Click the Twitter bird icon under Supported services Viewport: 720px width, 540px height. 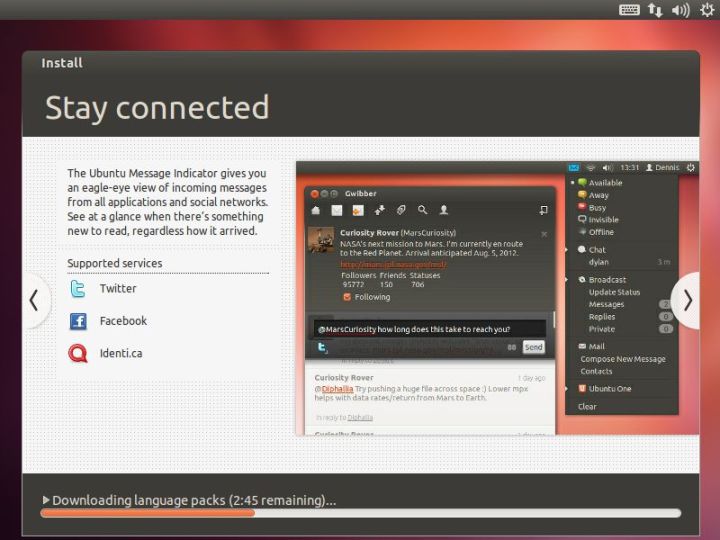(x=78, y=289)
